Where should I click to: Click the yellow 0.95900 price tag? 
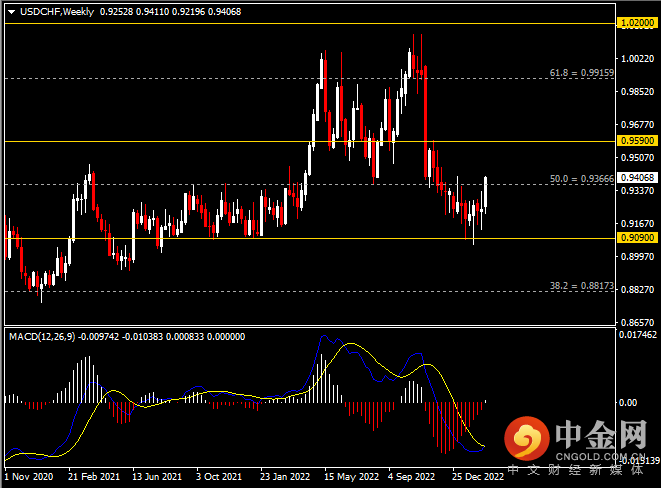(636, 141)
